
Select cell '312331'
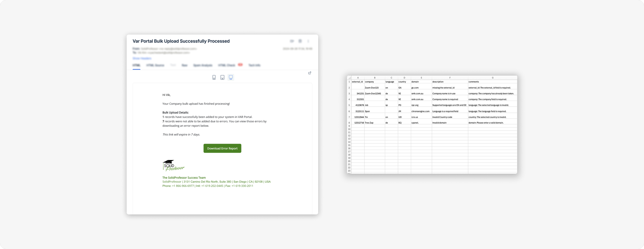[x=358, y=98]
